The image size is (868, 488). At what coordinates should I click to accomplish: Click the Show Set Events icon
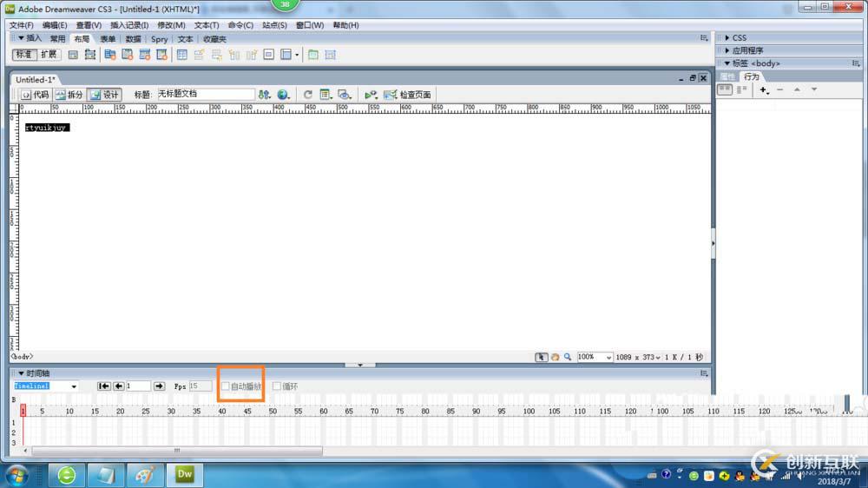725,89
